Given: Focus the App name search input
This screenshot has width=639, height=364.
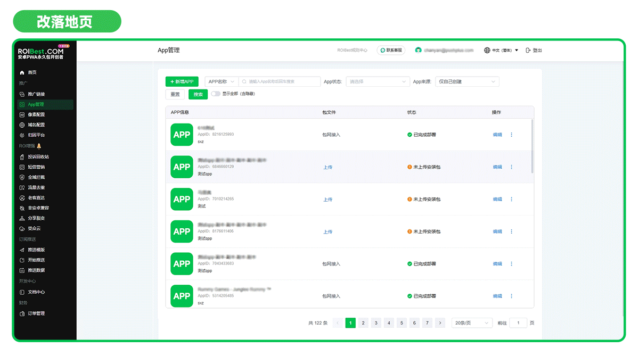Looking at the screenshot, I should point(278,81).
